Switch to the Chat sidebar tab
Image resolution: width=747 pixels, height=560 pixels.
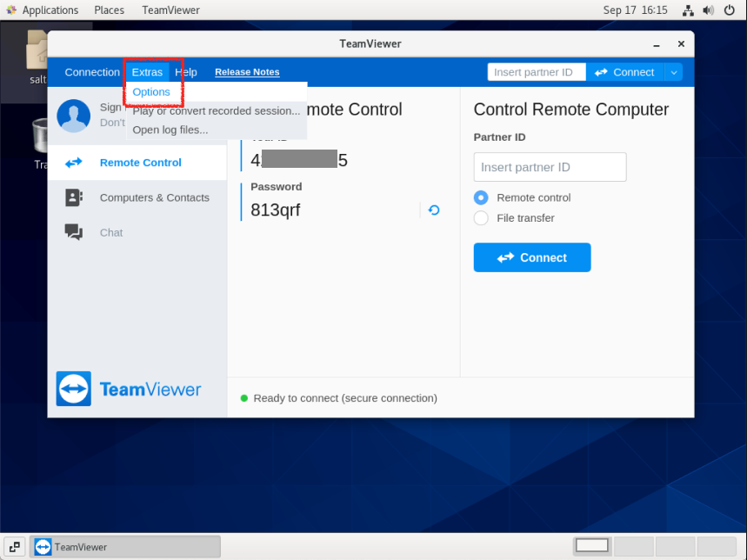(137, 232)
